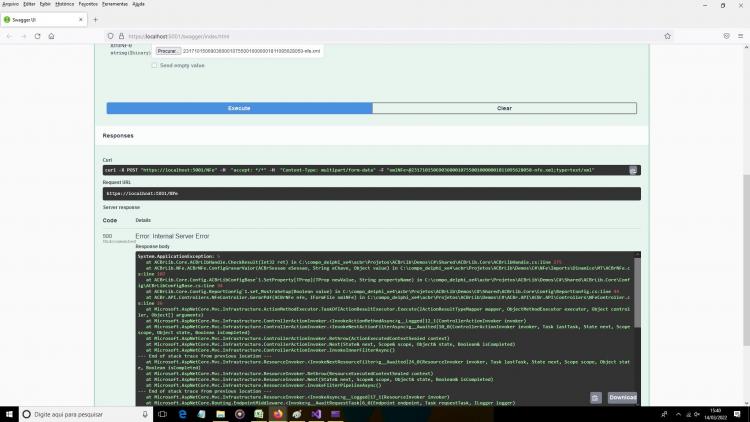750x422 pixels.
Task: Click the 'Error: Internal Server Error' text
Action: (x=172, y=236)
